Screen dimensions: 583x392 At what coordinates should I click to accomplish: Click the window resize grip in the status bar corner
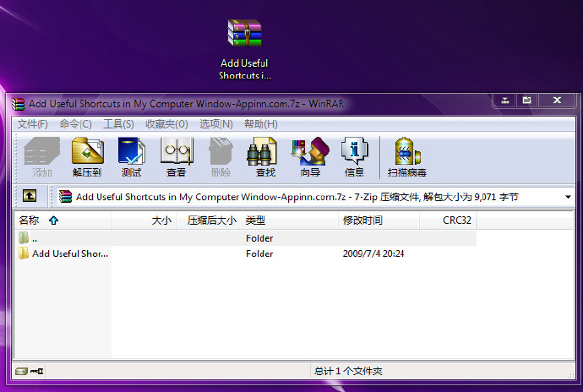coord(570,375)
